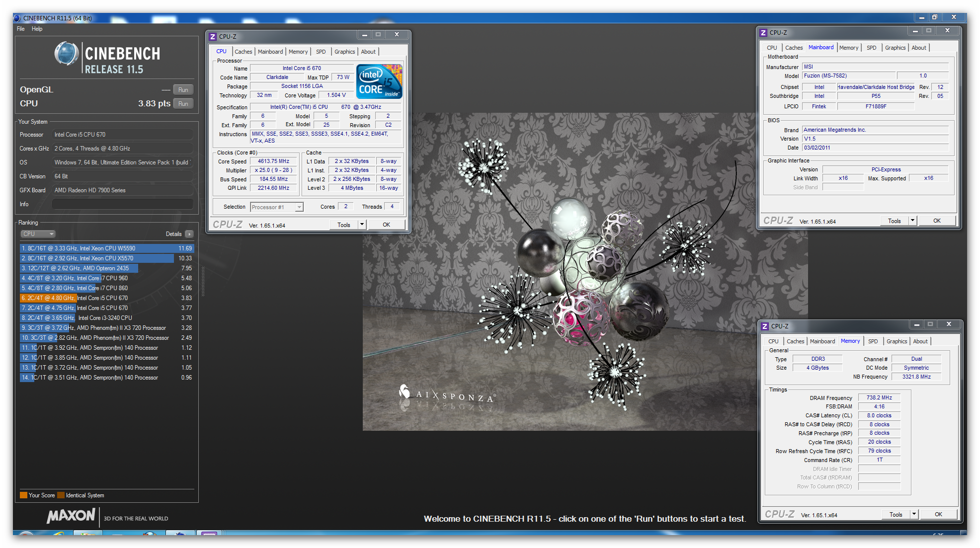Click the 3.83 pts CPU score
The width and height of the screenshot is (980, 548).
tap(154, 103)
